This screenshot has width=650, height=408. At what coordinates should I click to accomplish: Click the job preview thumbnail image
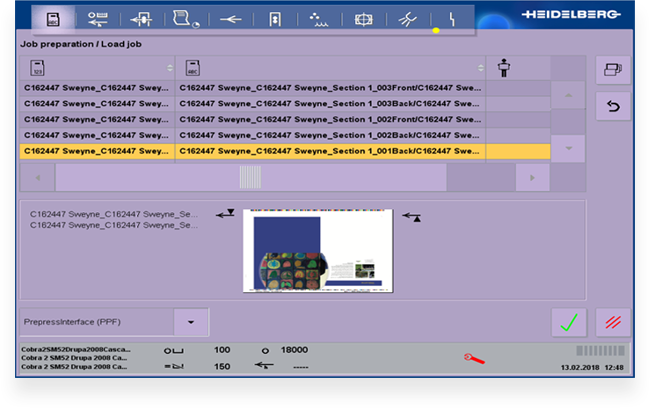pos(318,251)
